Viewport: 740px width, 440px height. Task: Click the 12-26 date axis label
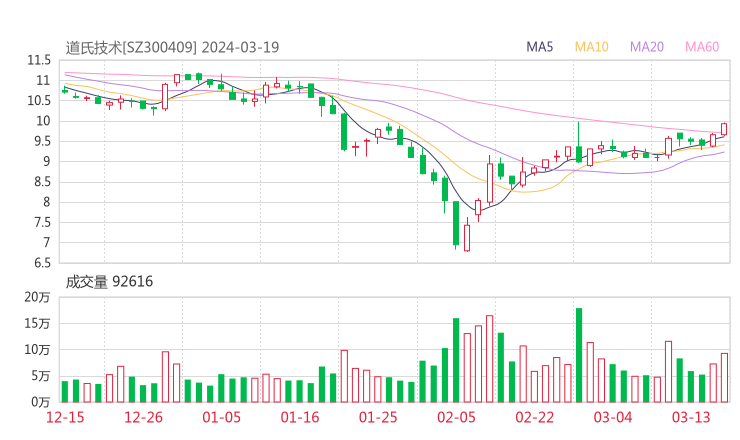point(143,417)
